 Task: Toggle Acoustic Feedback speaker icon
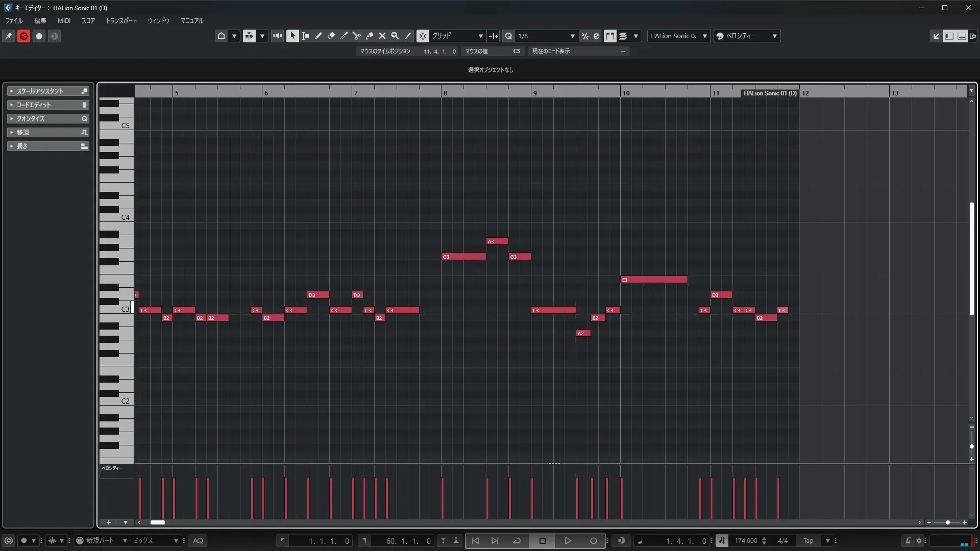(277, 36)
